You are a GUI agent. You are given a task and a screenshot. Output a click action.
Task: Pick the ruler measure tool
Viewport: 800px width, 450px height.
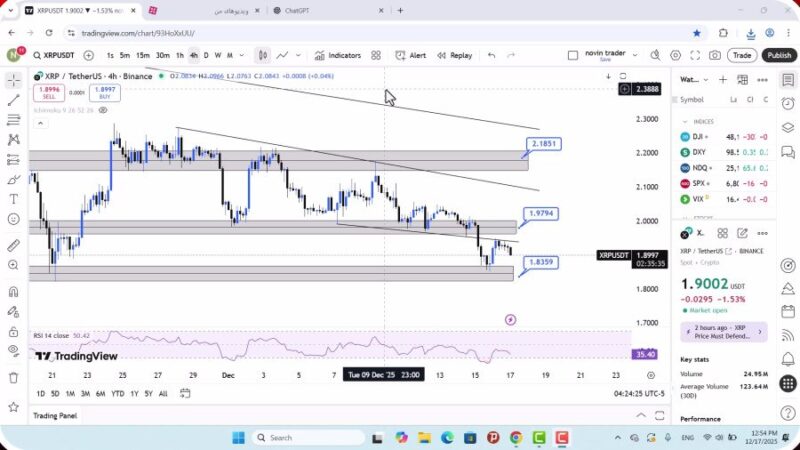tap(13, 245)
